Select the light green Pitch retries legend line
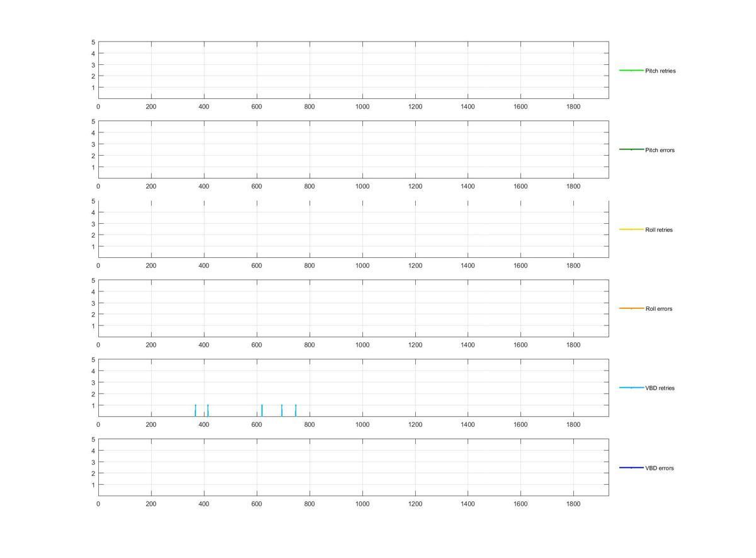 pyautogui.click(x=631, y=70)
